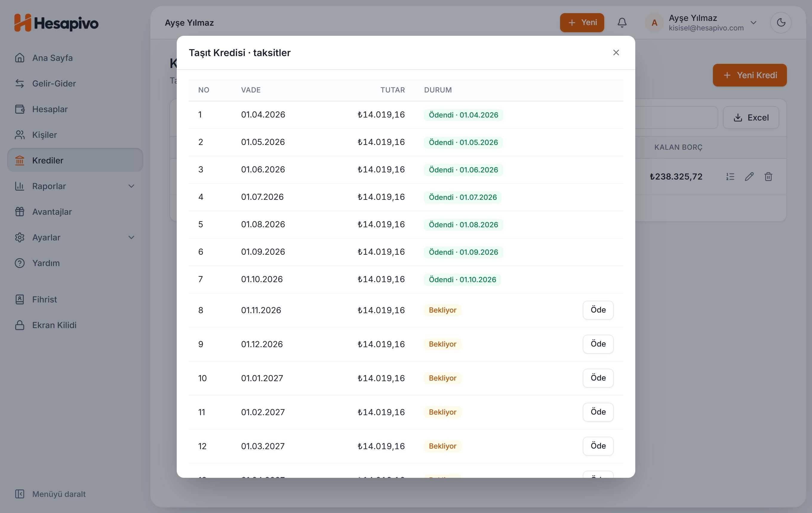Open Gelir-Gider sidebar item

tap(75, 84)
